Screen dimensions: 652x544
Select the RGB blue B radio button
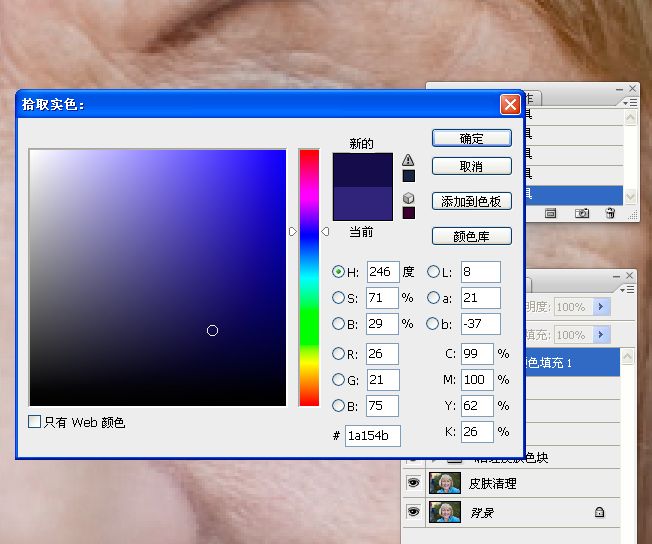pos(338,406)
